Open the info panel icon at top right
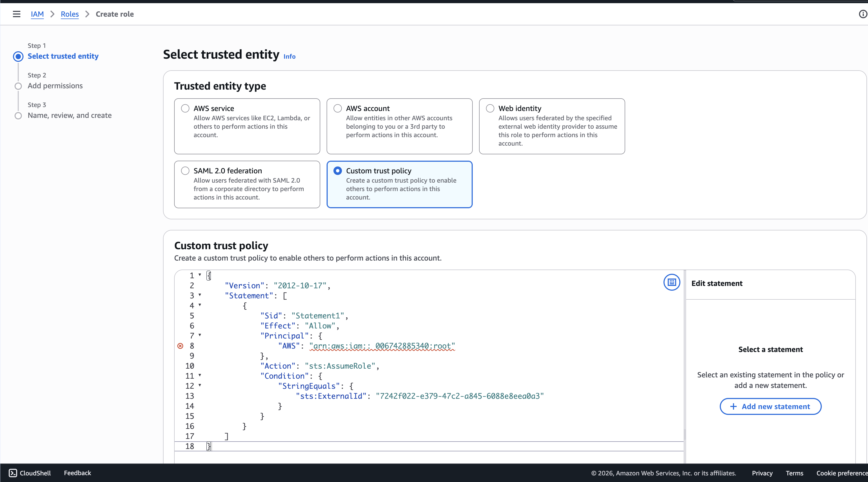The height and width of the screenshot is (482, 868). click(863, 14)
